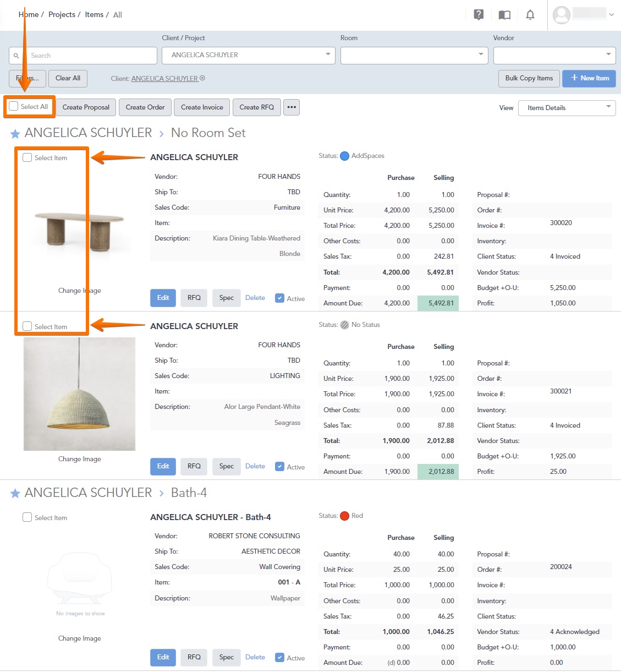Delete the Wallpaper item

point(255,657)
